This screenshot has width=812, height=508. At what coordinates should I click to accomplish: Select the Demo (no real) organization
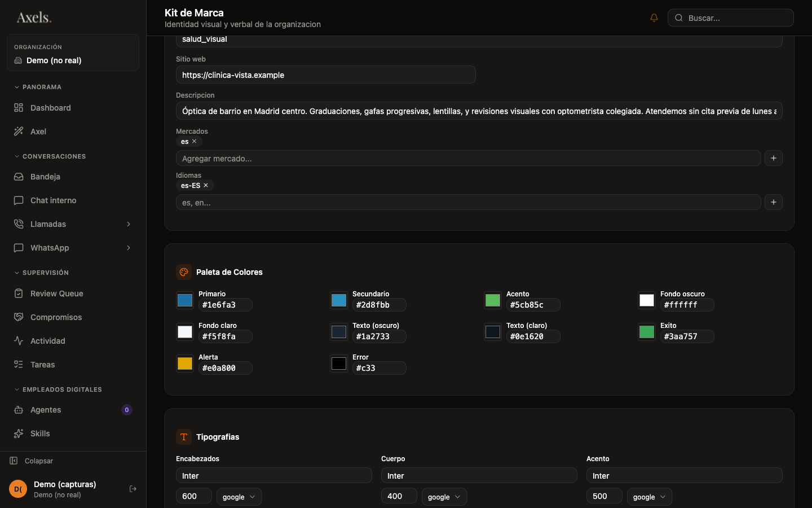73,52
